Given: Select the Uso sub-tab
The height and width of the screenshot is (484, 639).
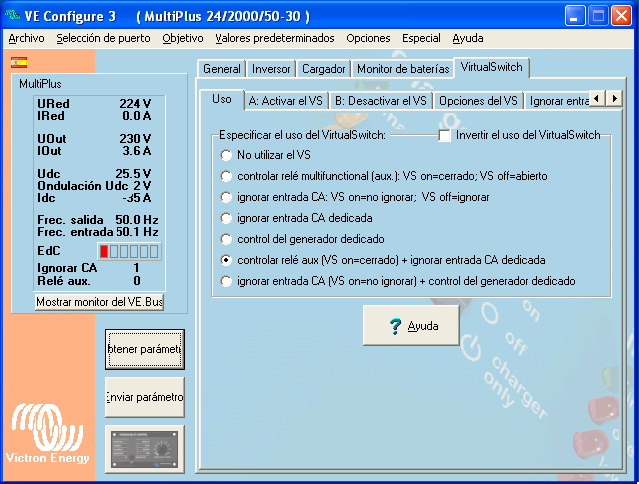Looking at the screenshot, I should pyautogui.click(x=222, y=99).
